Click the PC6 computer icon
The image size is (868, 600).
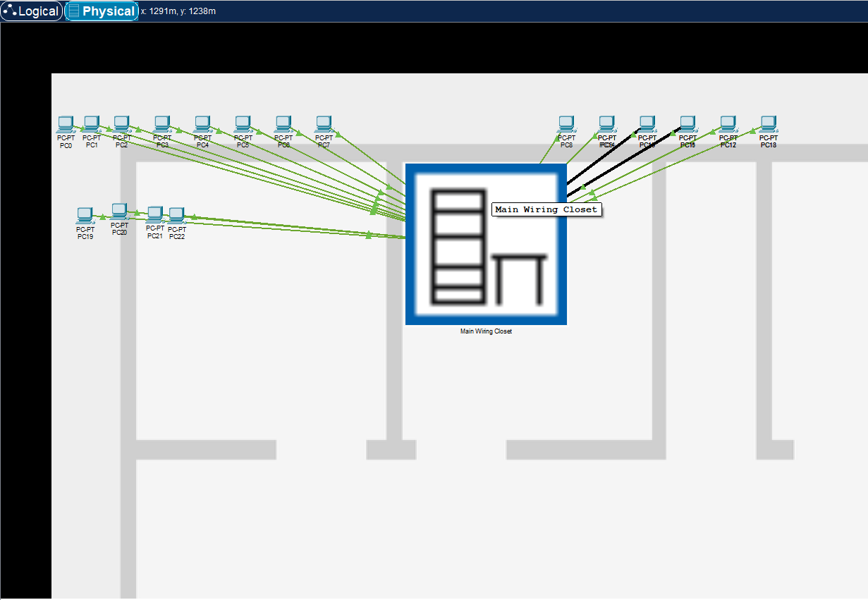coord(283,125)
